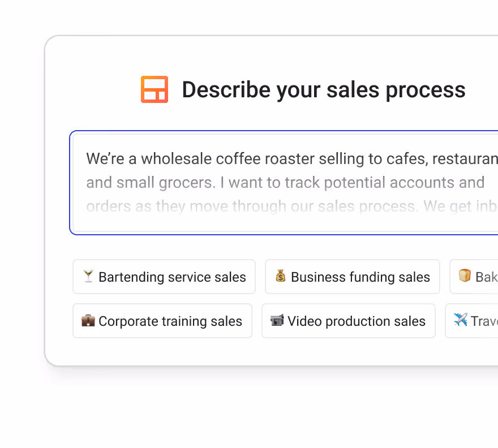Click the orange board icon above the heading
The image size is (498, 448).
[153, 89]
